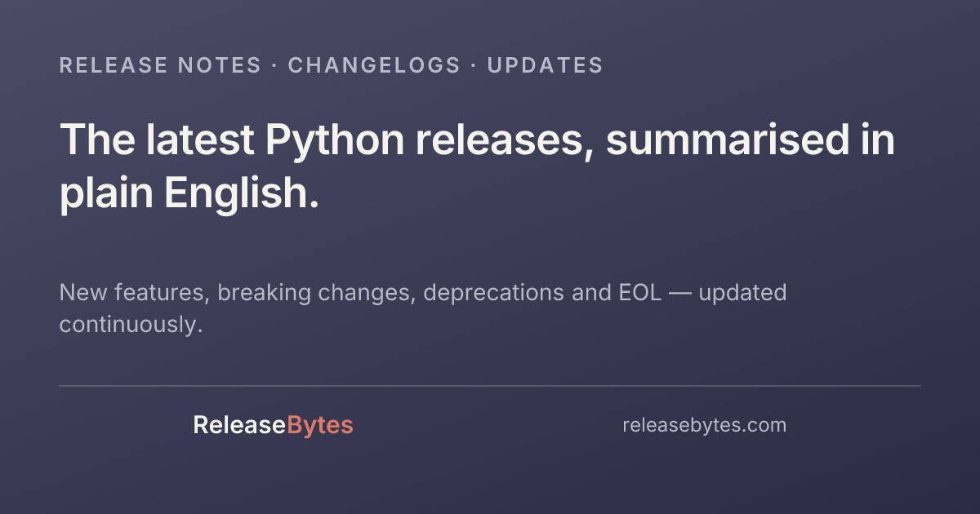Click the dot between RELEASE NOTES and CHANGELOGS
980x514 pixels.
coord(275,66)
